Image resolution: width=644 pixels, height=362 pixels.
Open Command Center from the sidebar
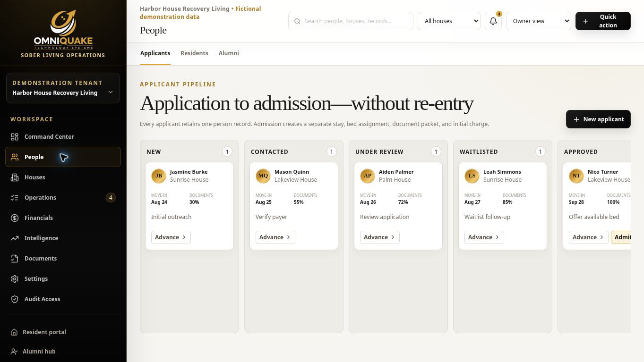click(63, 136)
